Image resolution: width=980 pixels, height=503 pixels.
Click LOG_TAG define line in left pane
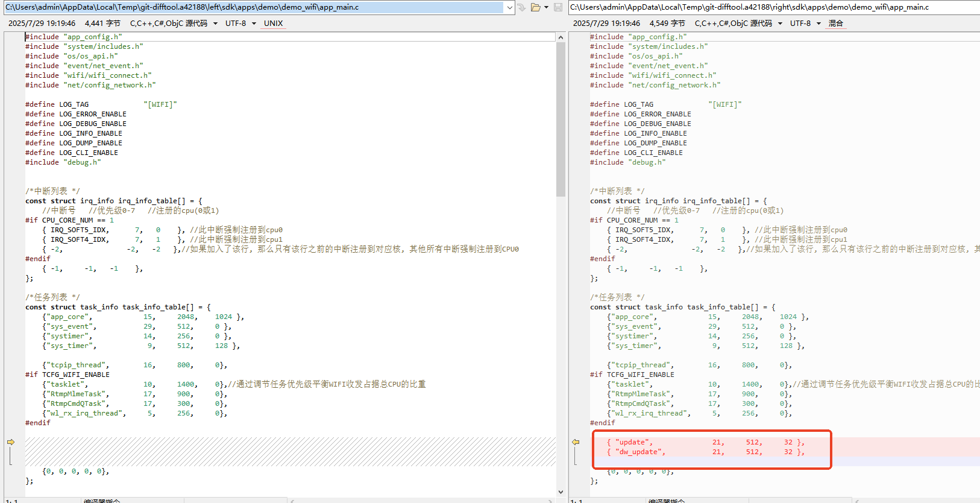click(x=101, y=104)
